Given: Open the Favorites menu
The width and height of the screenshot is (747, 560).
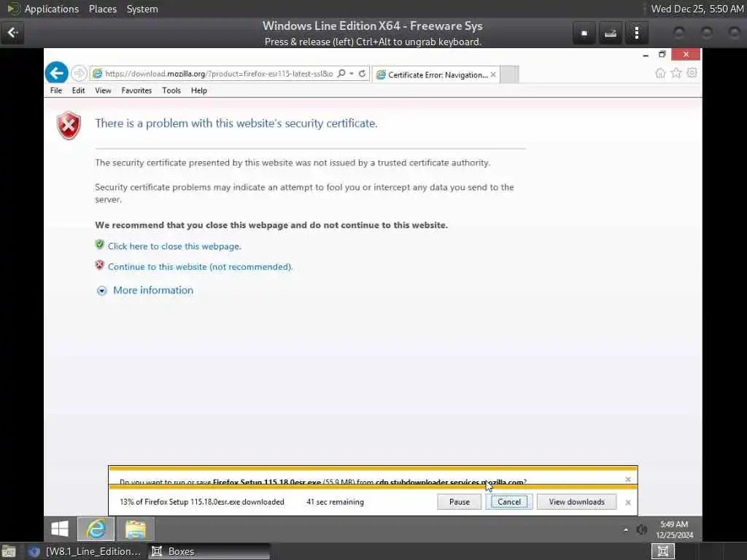Looking at the screenshot, I should (x=136, y=90).
